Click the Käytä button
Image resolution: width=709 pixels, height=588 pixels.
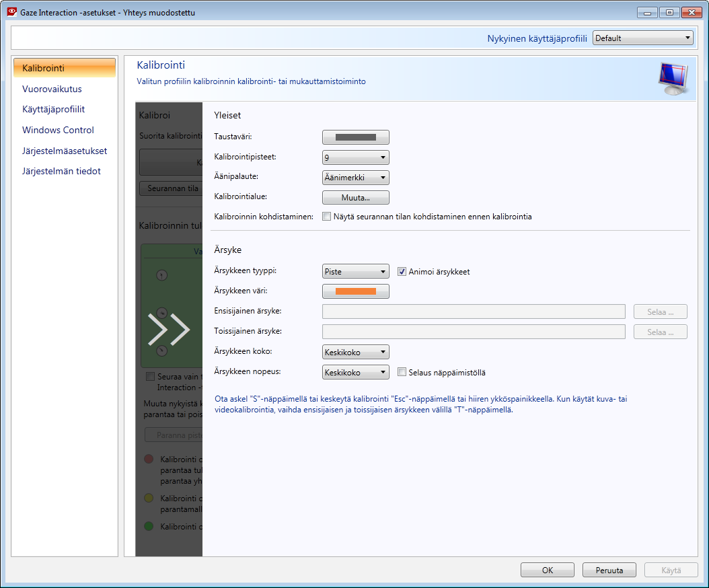671,570
